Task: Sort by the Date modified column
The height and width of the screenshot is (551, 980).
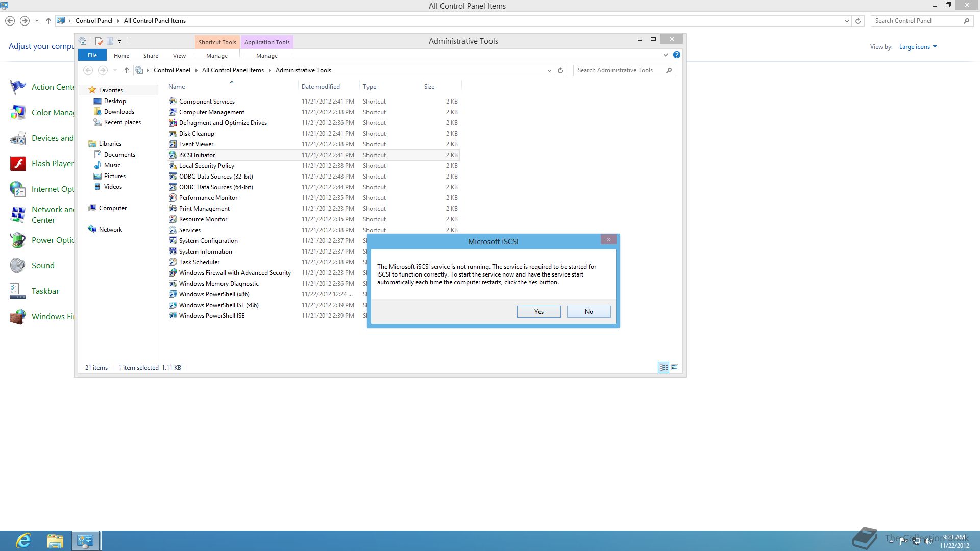Action: click(x=321, y=87)
